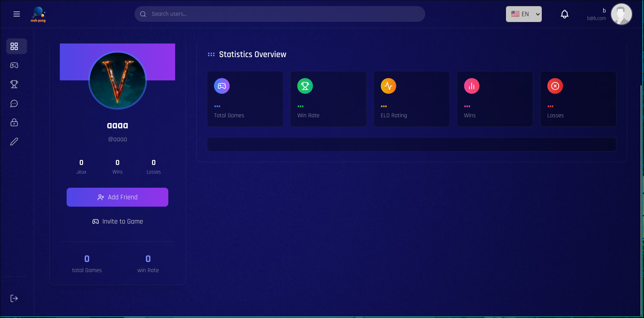Select the Win Rate card label
Viewport: 644px width, 318px height.
coord(308,115)
